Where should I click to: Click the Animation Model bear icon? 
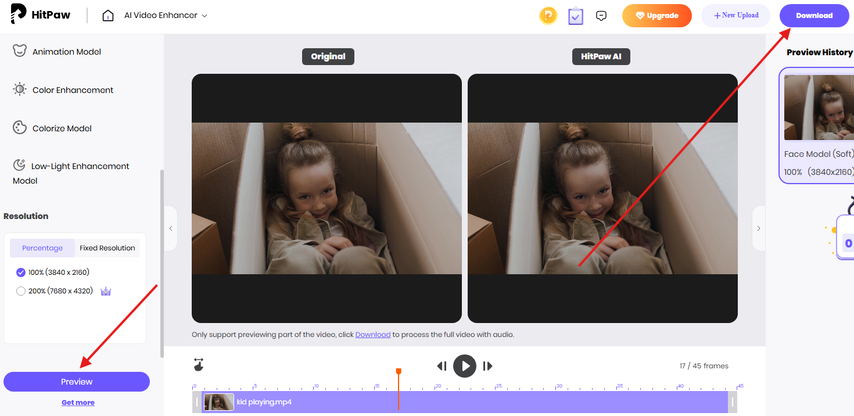click(20, 51)
